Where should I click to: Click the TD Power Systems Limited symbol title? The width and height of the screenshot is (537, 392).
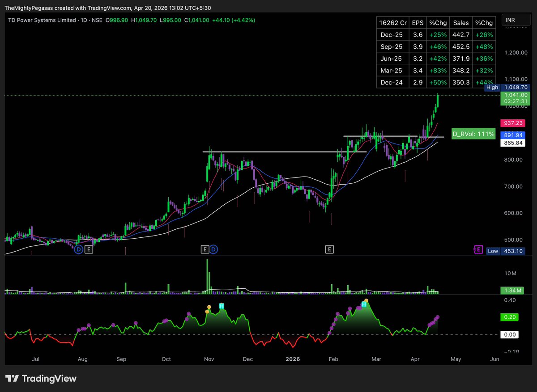pos(43,20)
